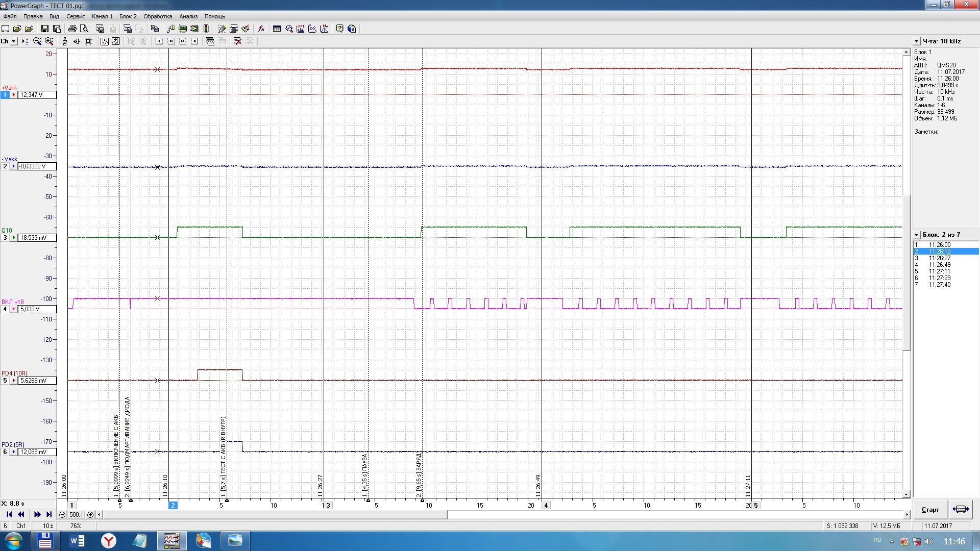Click the FFT spectrum analysis icon

point(300,29)
